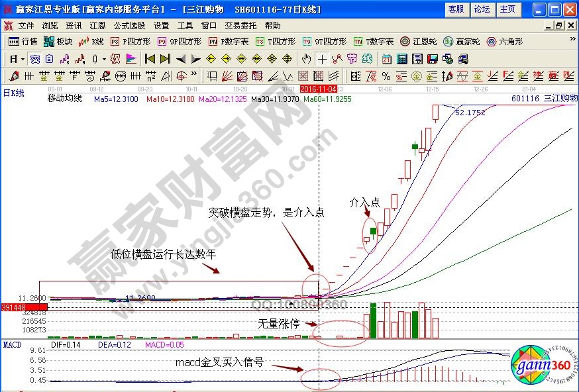579x392 pixels.
Task: Click the 客服 button in title bar
Action: pos(456,9)
